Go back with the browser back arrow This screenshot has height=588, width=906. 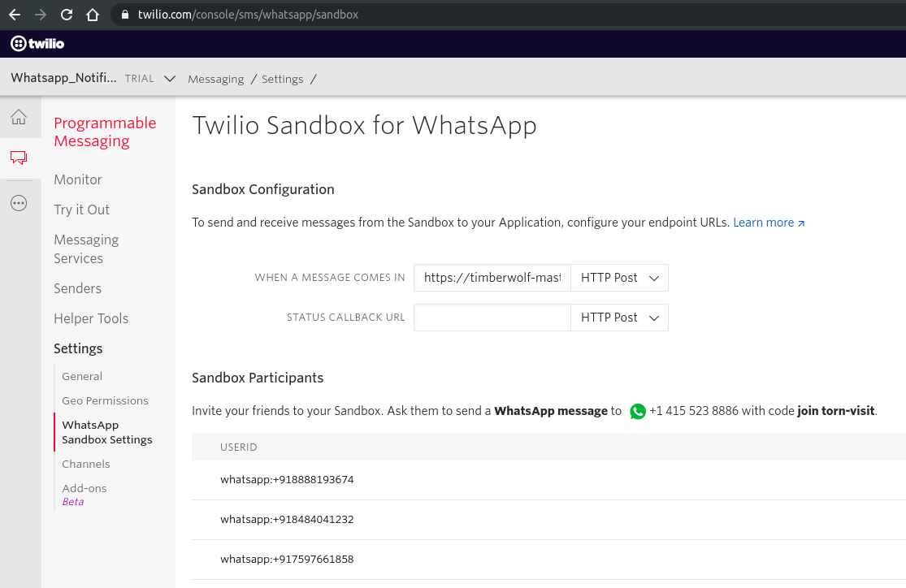coord(15,15)
